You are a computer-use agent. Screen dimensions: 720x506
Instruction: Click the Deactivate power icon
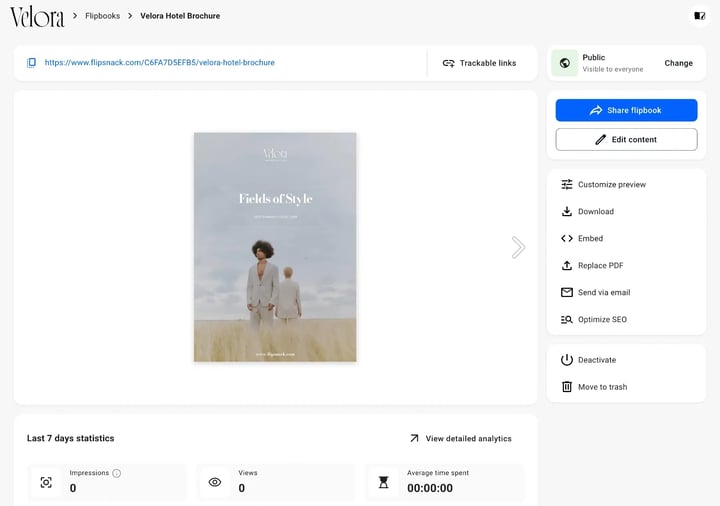567,360
